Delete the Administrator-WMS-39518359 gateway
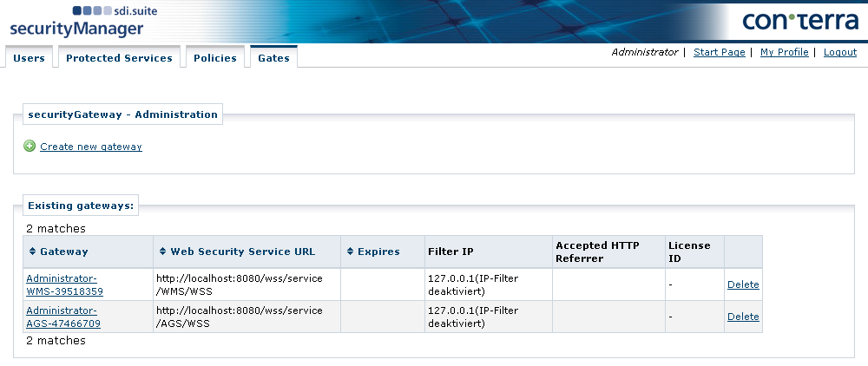This screenshot has height=366, width=868. pyautogui.click(x=743, y=284)
